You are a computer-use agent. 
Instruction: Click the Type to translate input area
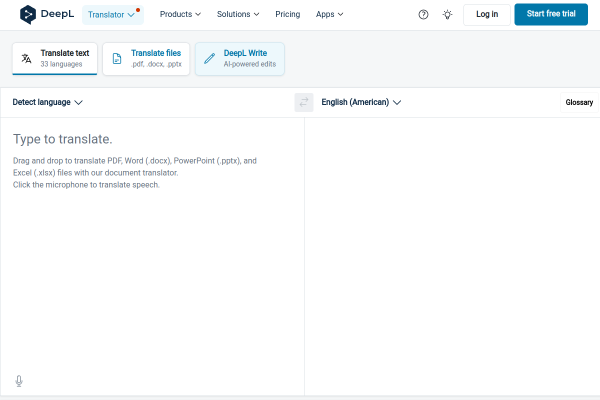(152, 245)
